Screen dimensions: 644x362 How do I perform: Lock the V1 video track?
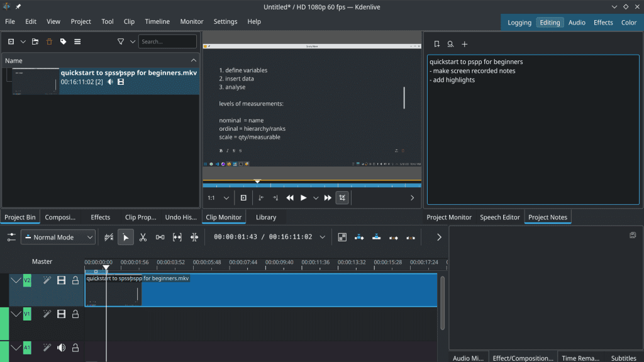pos(75,314)
